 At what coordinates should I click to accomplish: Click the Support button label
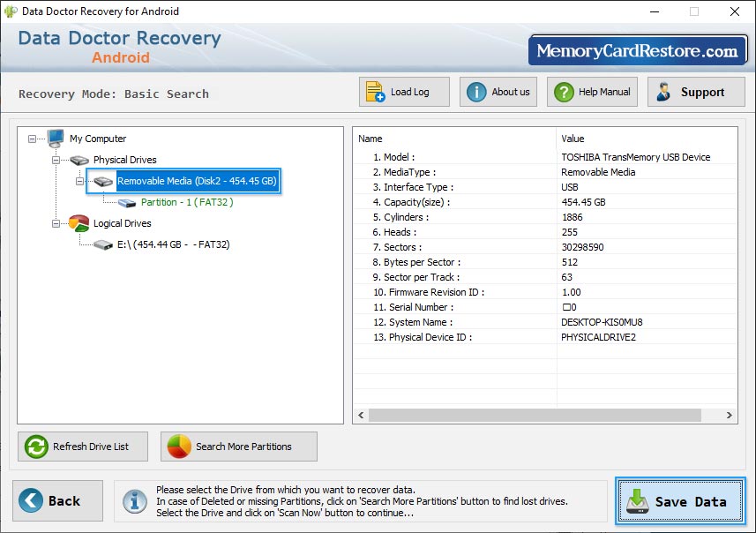click(702, 92)
